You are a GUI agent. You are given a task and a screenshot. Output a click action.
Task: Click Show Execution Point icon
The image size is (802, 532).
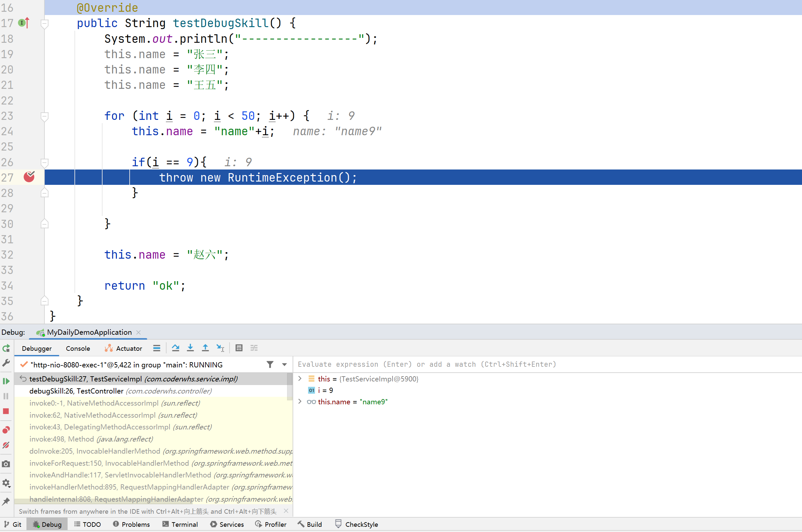pyautogui.click(x=156, y=348)
